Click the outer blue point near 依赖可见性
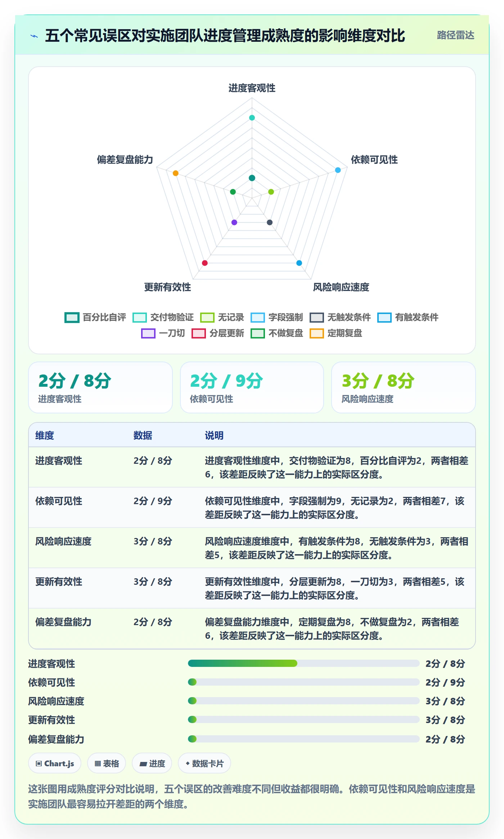The image size is (504, 839). click(338, 170)
